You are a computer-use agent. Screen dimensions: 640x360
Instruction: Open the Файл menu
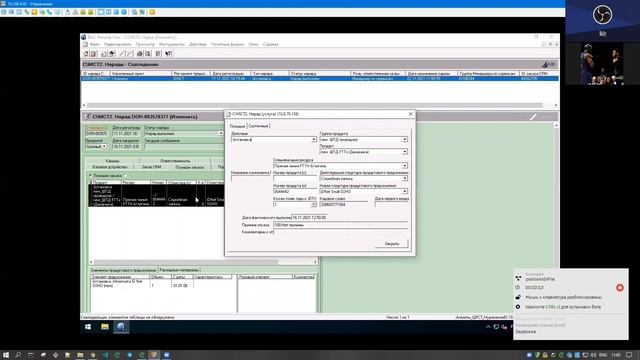click(95, 44)
